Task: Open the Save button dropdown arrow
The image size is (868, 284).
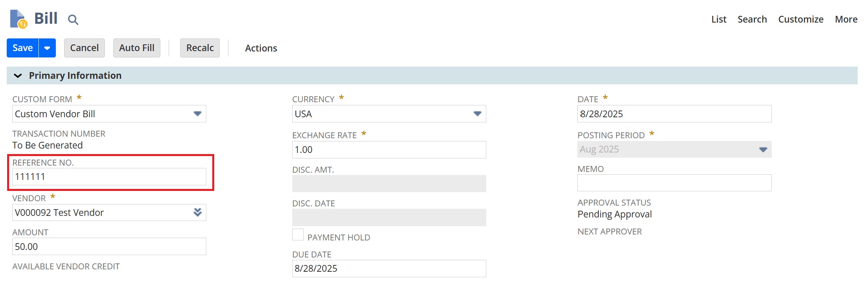Action: point(47,48)
